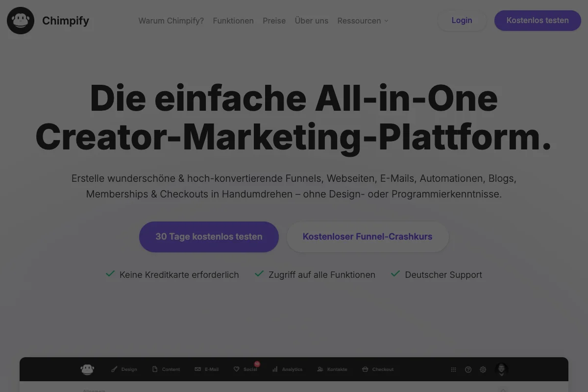Click the monkey logo in the app preview bar

tap(87, 369)
